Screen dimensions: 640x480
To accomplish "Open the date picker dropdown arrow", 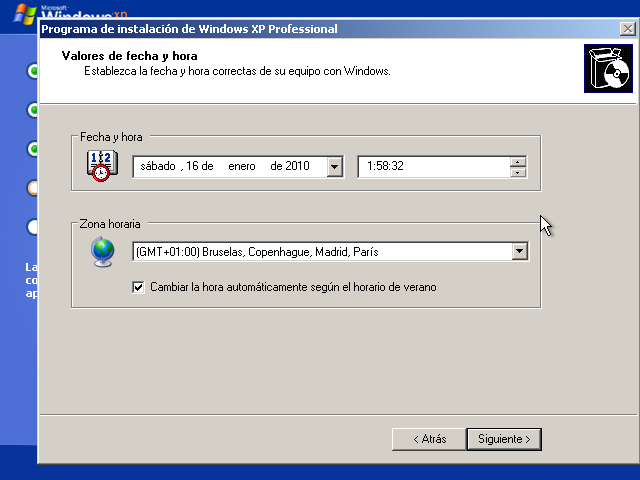I will pyautogui.click(x=334, y=167).
